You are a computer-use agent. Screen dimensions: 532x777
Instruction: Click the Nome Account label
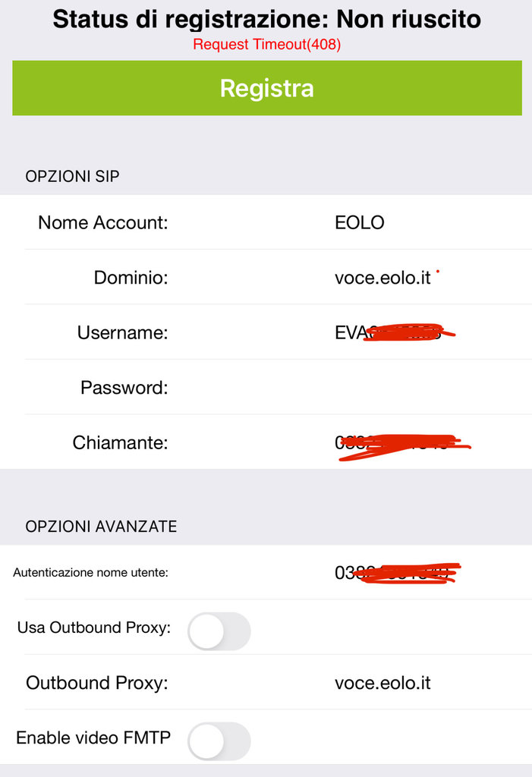tap(102, 222)
